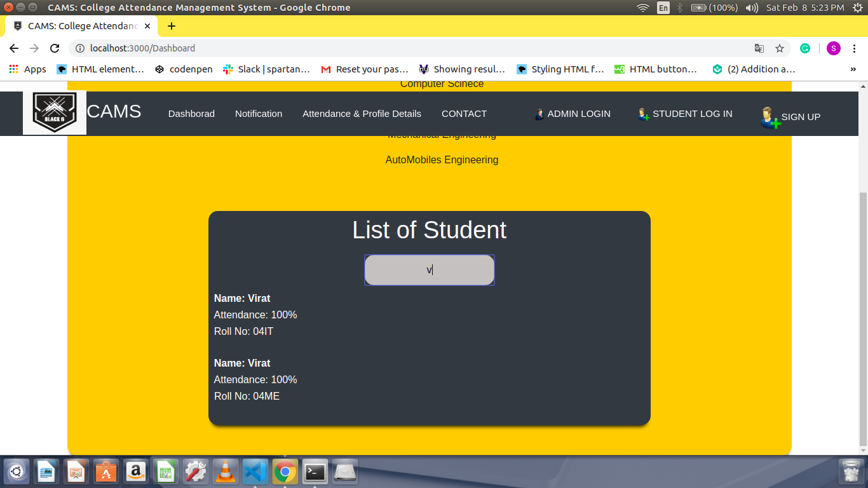Viewport: 868px width, 488px height.
Task: Expand the hidden bookmarks chevron
Action: (853, 69)
